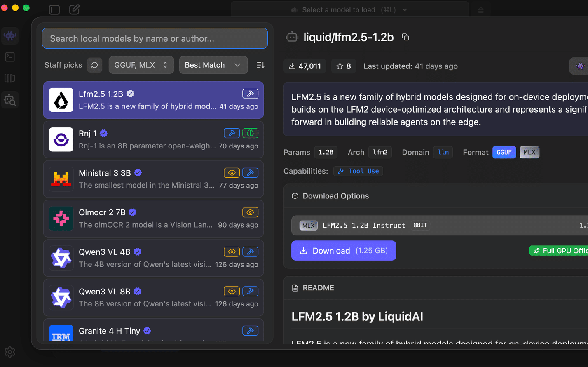This screenshot has width=588, height=367.
Task: Click the IBM logo thumbnail for Granite
Action: (61, 334)
